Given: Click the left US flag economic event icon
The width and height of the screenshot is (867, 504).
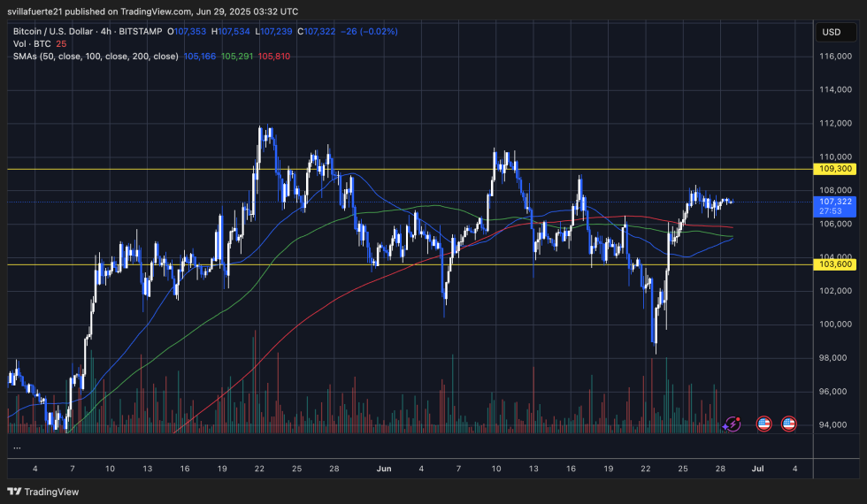Looking at the screenshot, I should click(764, 424).
